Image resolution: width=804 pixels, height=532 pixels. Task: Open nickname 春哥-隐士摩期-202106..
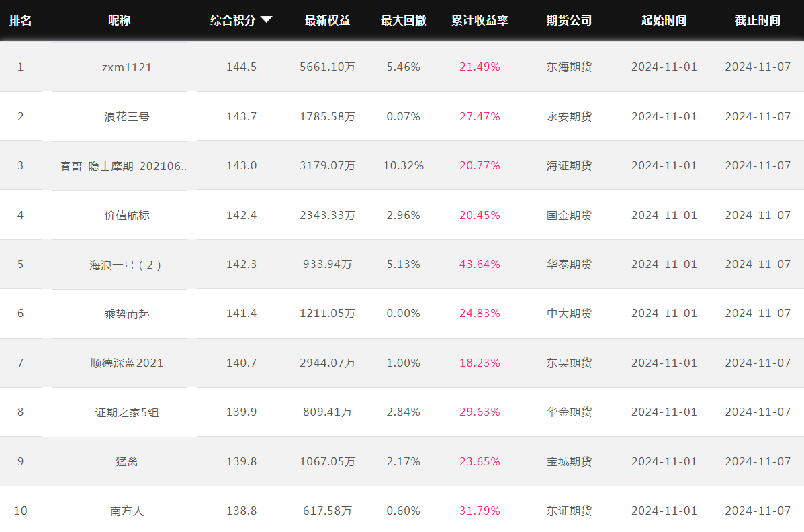click(123, 166)
